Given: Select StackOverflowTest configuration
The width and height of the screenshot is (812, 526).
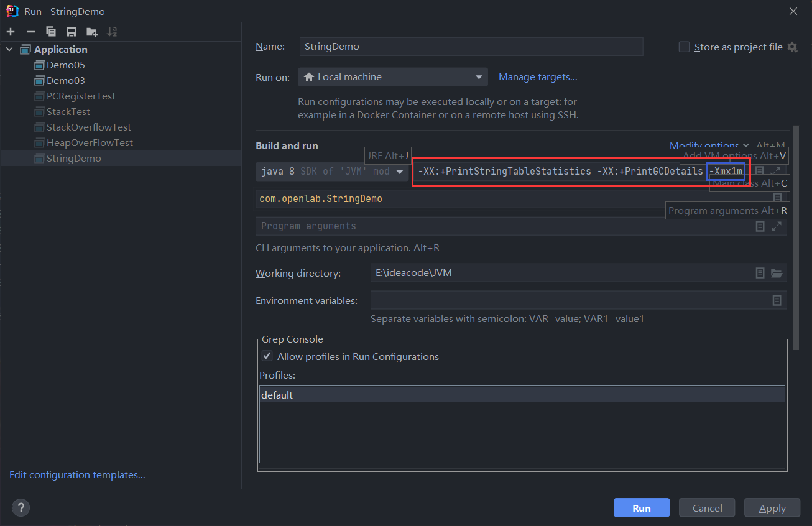Looking at the screenshot, I should click(x=89, y=127).
